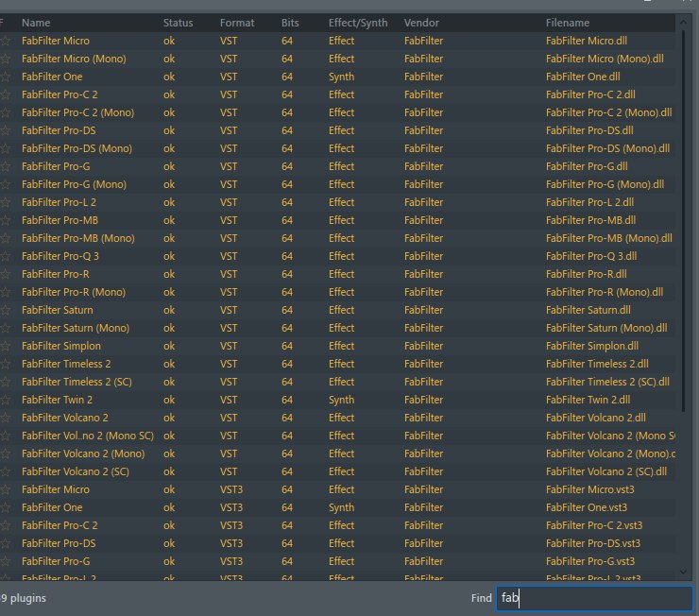Click 64 bits cell in FabFilter Pro-MB (Mono) row
699x616 pixels.
pos(287,238)
